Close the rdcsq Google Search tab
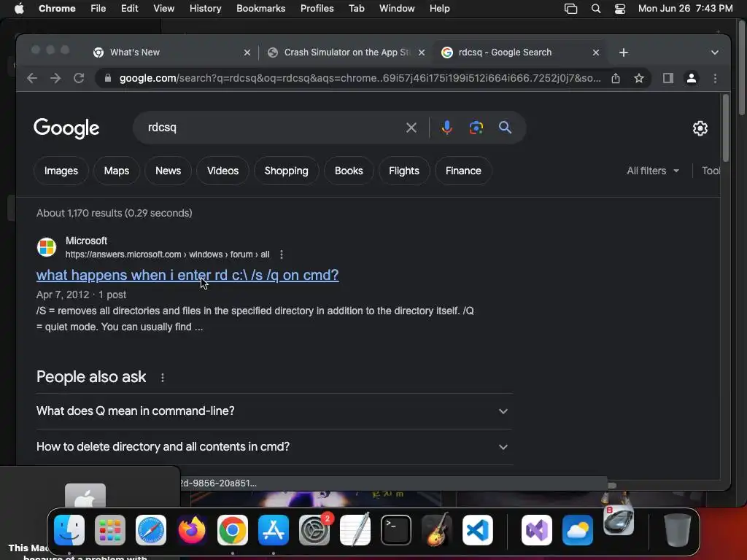The height and width of the screenshot is (560, 747). 595,52
